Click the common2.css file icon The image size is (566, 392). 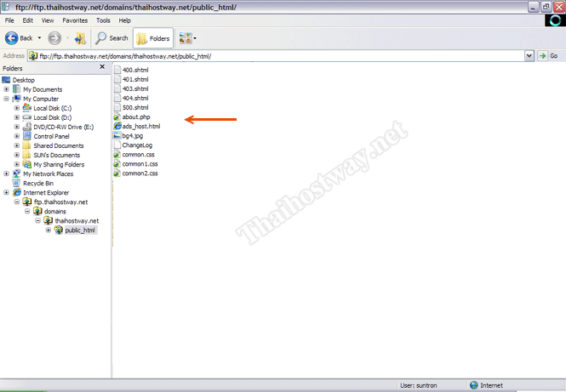click(117, 173)
